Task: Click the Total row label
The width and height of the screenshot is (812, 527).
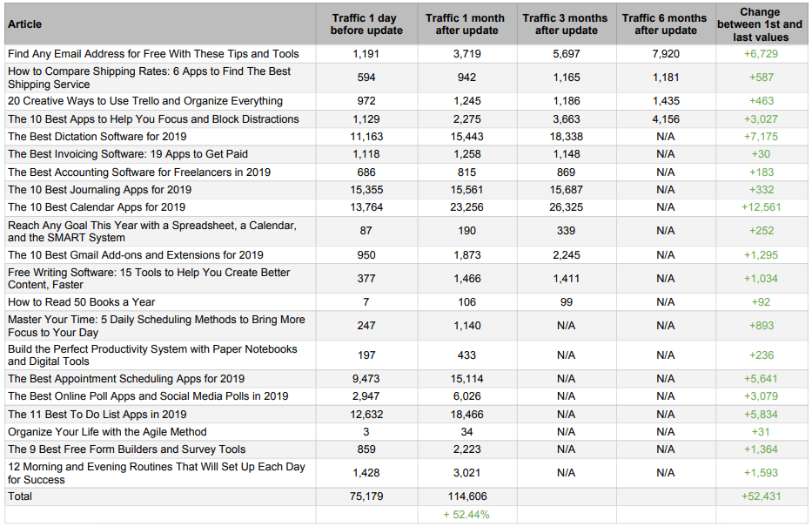Action: point(160,497)
